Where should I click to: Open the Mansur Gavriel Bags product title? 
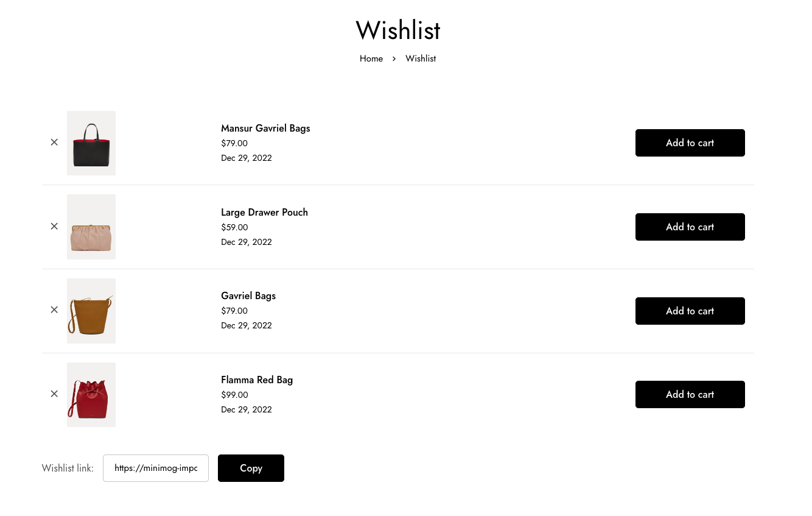point(265,129)
